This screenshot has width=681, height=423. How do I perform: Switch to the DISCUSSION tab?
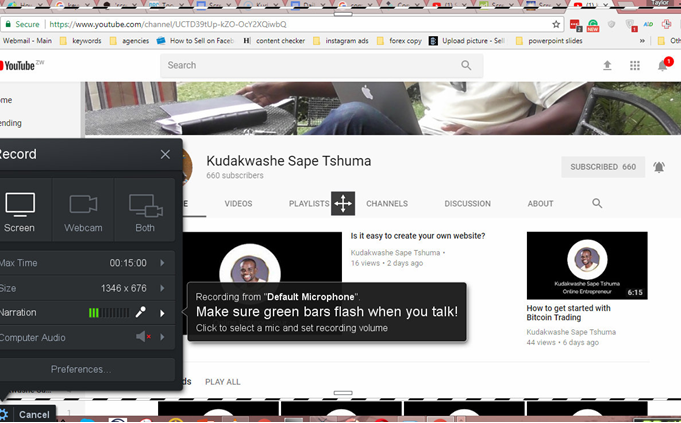[467, 203]
